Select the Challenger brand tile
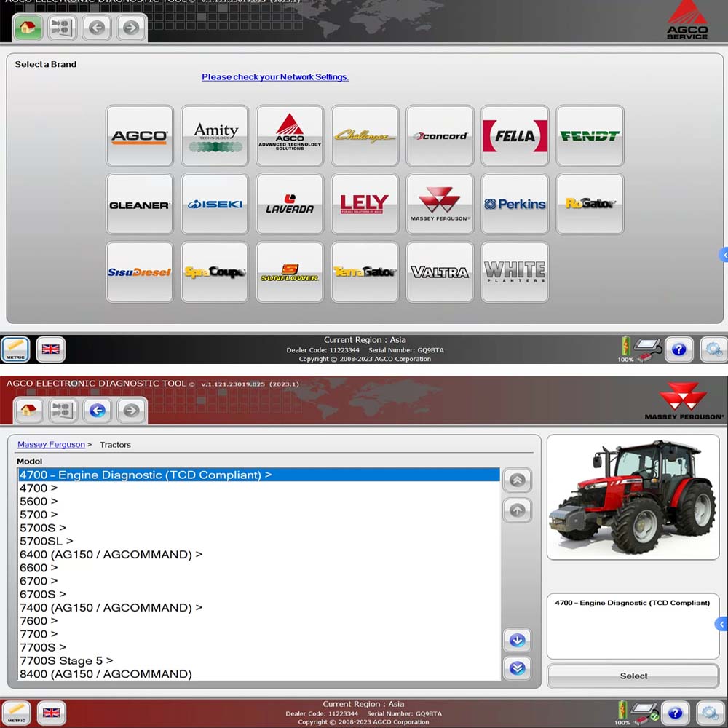Screen dimensions: 728x728 365,135
